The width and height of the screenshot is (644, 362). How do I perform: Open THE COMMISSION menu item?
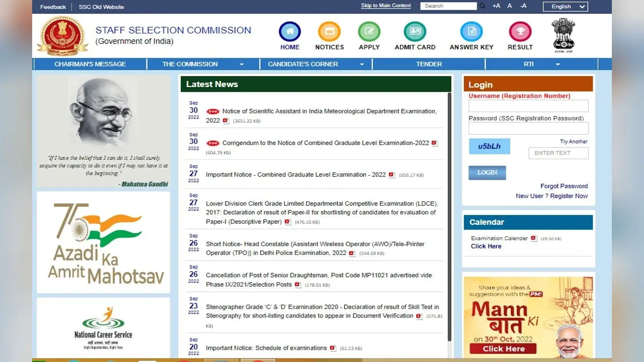[x=190, y=64]
